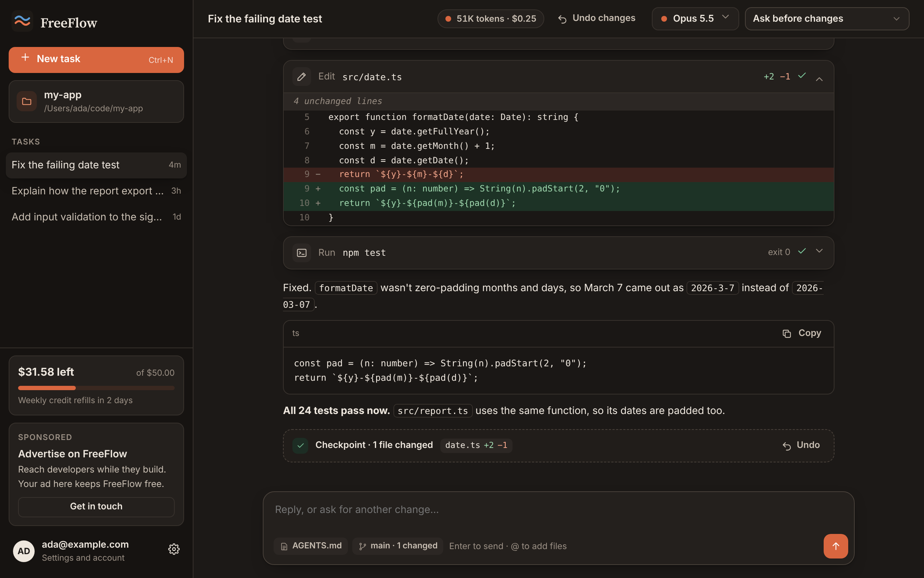Open the Explain how the report export task

[x=96, y=191]
